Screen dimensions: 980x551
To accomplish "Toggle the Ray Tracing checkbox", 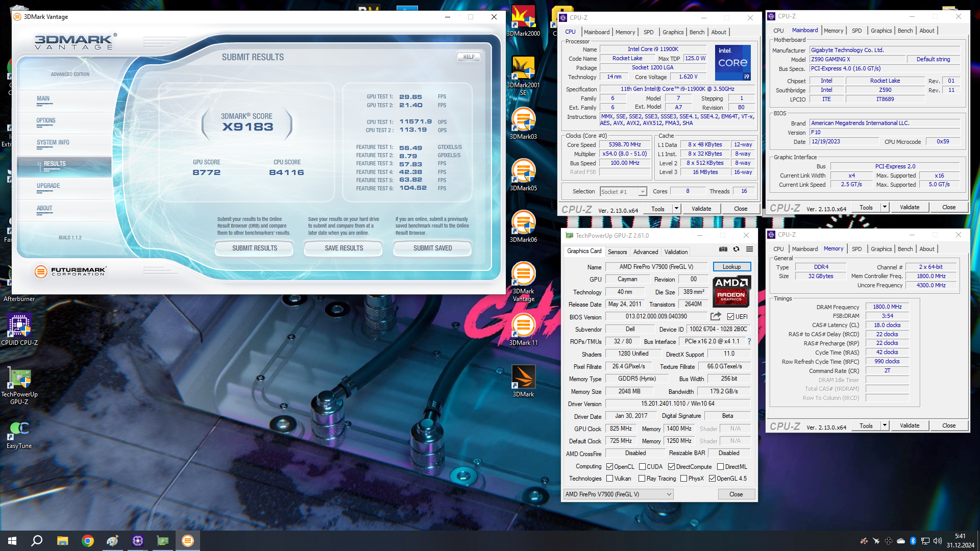I will (642, 478).
